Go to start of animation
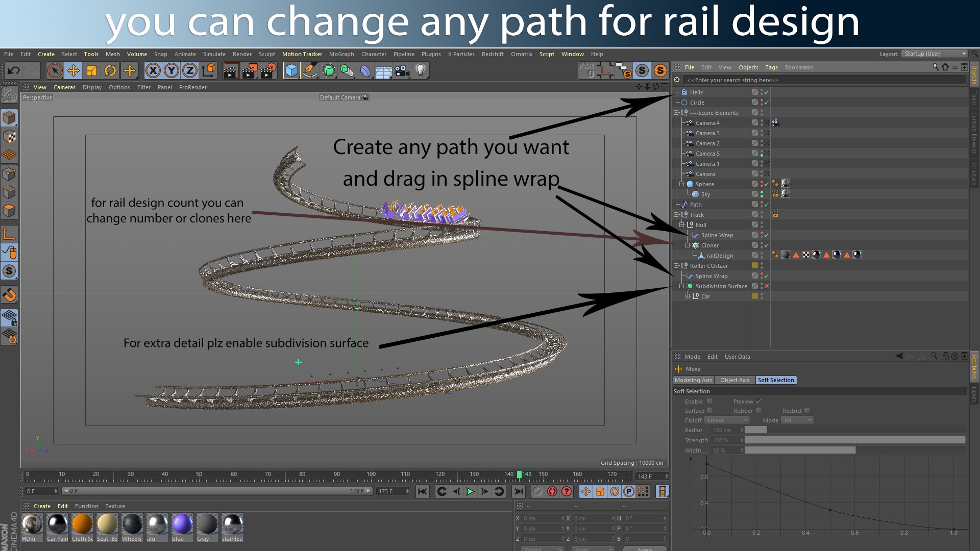This screenshot has width=980, height=551. (422, 491)
